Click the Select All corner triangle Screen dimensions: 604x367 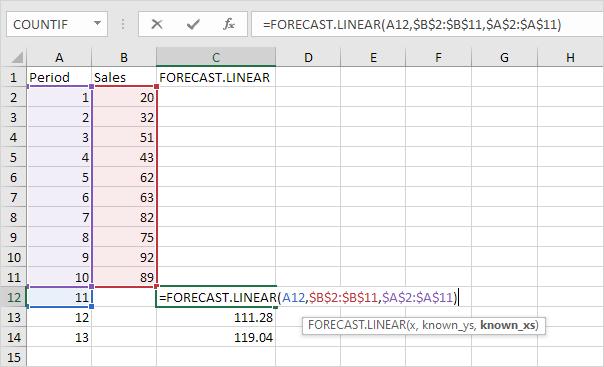click(17, 57)
